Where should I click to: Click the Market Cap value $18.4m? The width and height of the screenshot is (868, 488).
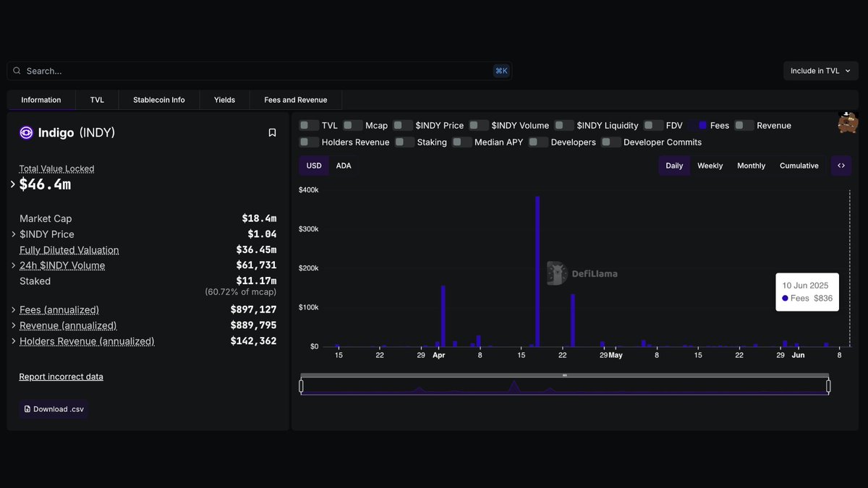[x=259, y=218]
